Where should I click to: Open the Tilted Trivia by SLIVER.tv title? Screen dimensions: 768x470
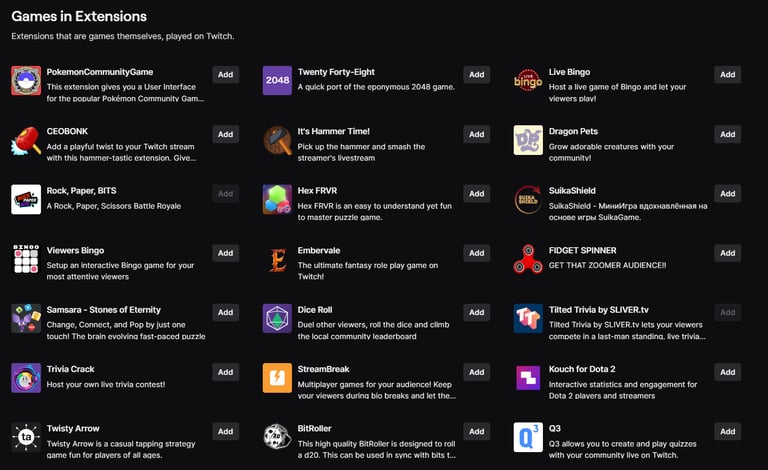click(599, 309)
